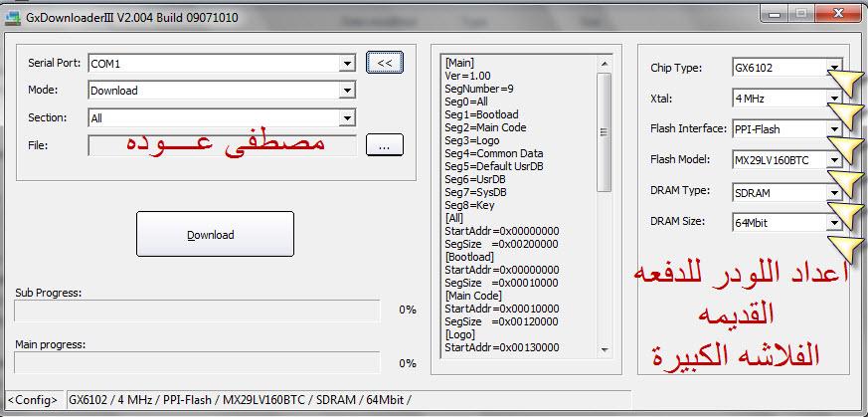Screen dimensions: 868x417
Task: Select the [Bootload] section header line
Action: click(x=469, y=257)
